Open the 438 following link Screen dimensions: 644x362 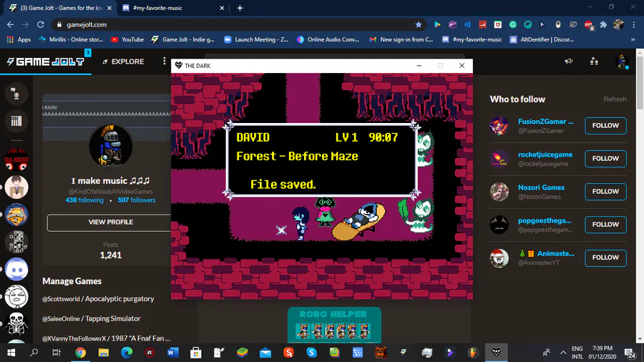[84, 200]
